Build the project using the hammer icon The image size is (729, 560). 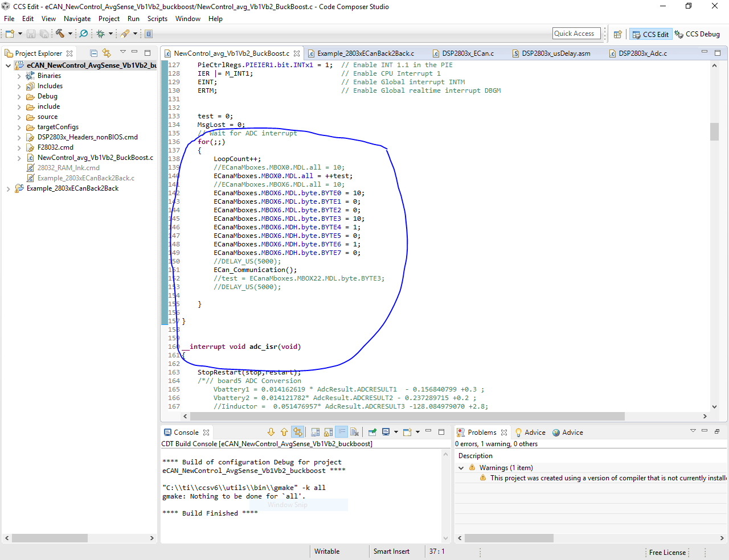coord(60,34)
